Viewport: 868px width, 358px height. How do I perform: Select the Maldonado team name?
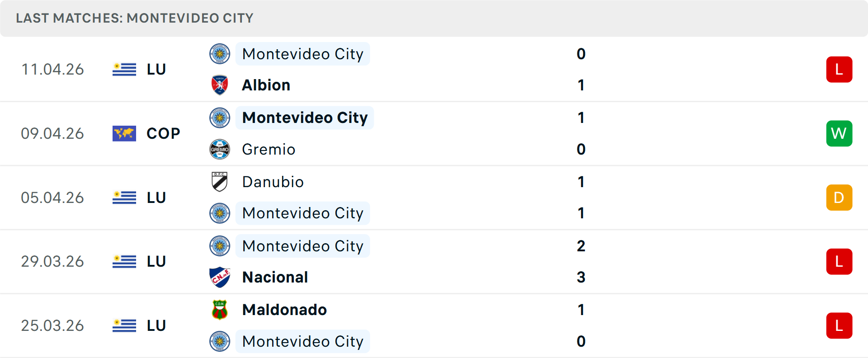point(284,310)
